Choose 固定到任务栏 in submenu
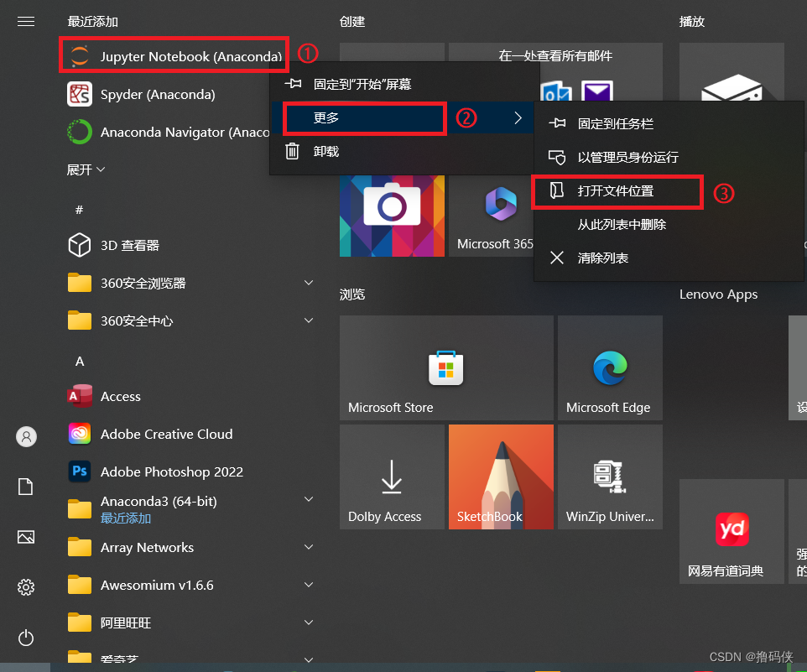 (x=669, y=123)
